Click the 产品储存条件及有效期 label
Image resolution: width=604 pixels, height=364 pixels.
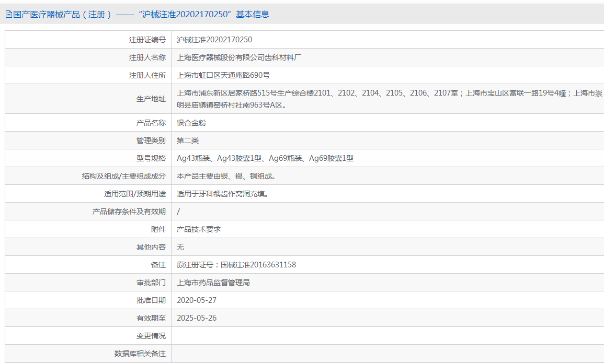[x=129, y=211]
